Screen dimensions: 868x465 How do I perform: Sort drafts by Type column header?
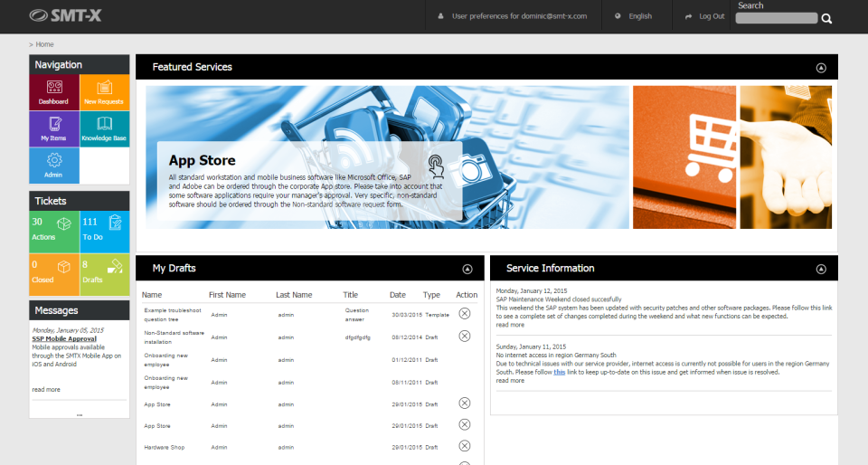pyautogui.click(x=431, y=295)
